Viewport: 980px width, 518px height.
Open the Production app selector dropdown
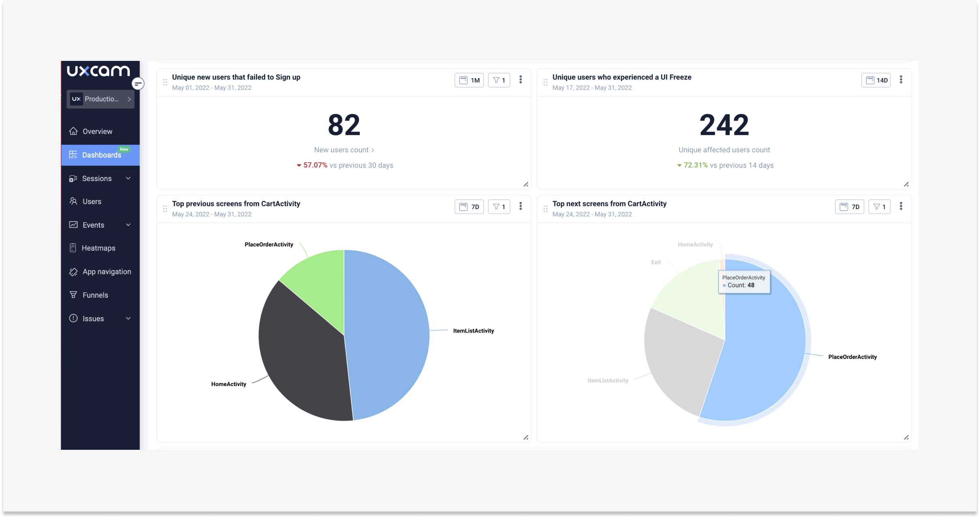[x=101, y=99]
